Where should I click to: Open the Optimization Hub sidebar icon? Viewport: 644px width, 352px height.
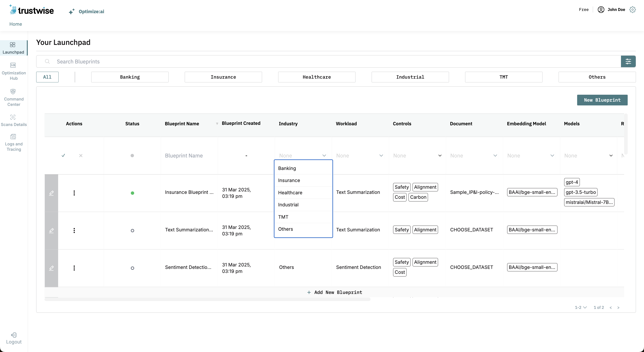coord(13,65)
